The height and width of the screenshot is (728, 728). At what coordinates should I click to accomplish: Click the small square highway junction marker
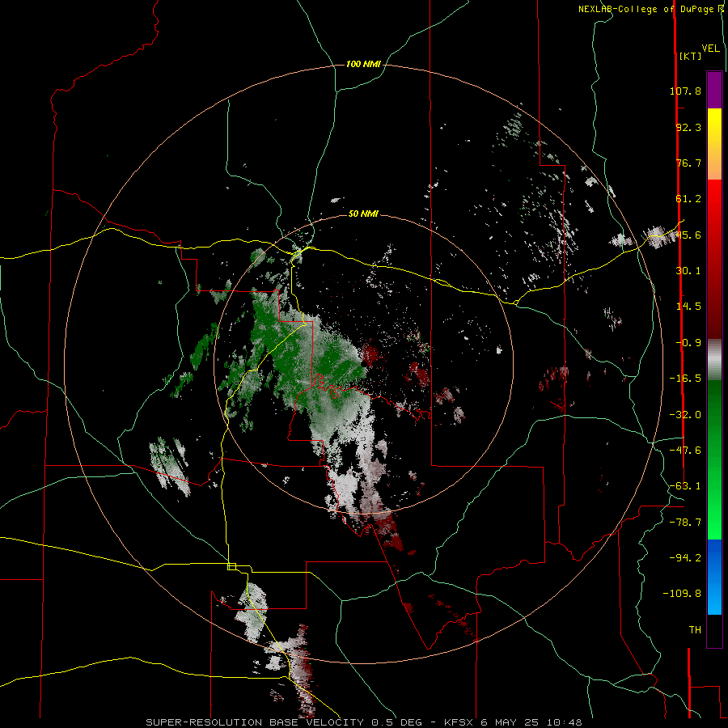pyautogui.click(x=231, y=566)
